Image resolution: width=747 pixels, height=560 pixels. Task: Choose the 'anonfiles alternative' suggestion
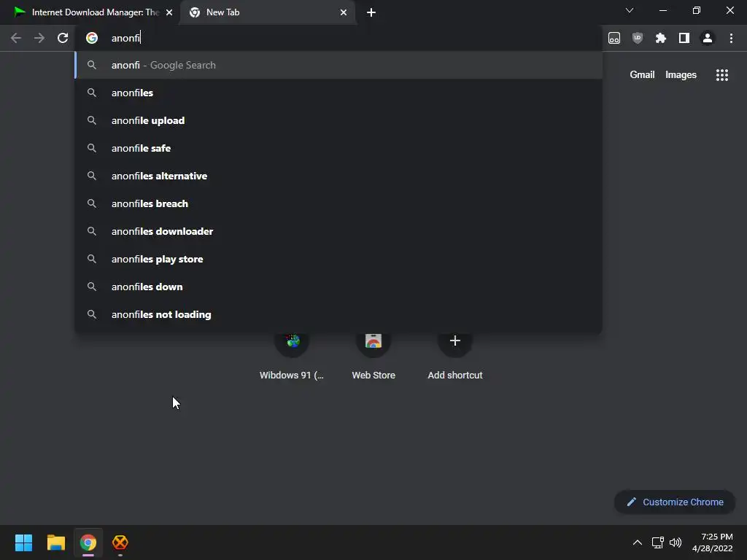coord(338,176)
